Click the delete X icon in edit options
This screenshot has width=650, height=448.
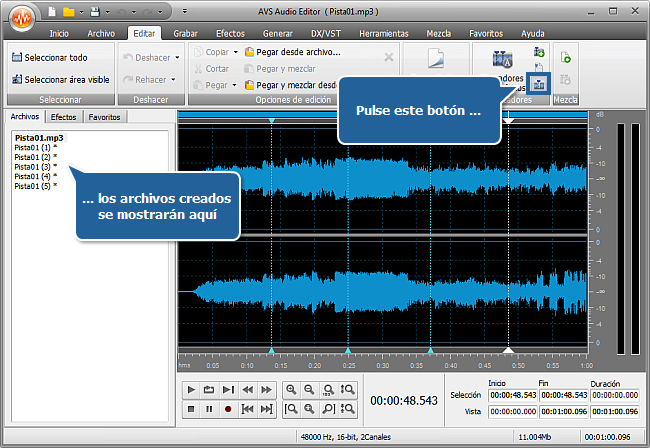(x=388, y=57)
